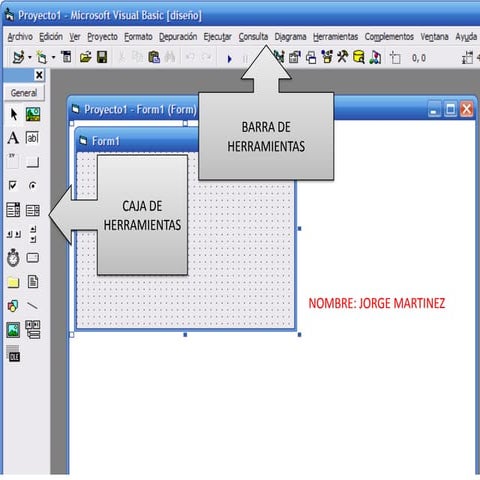Open the Visual Component Manager icon

tap(375, 57)
